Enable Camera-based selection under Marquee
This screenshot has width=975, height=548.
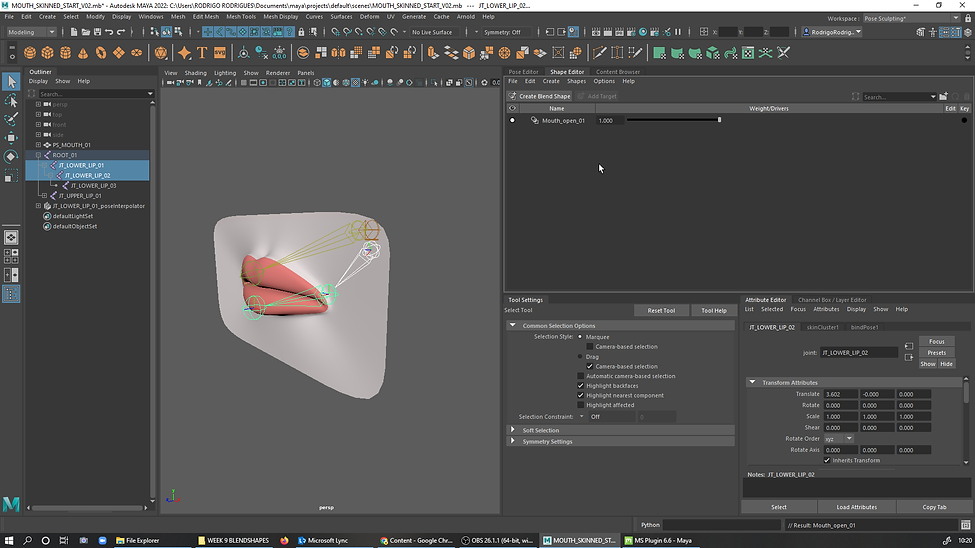589,346
